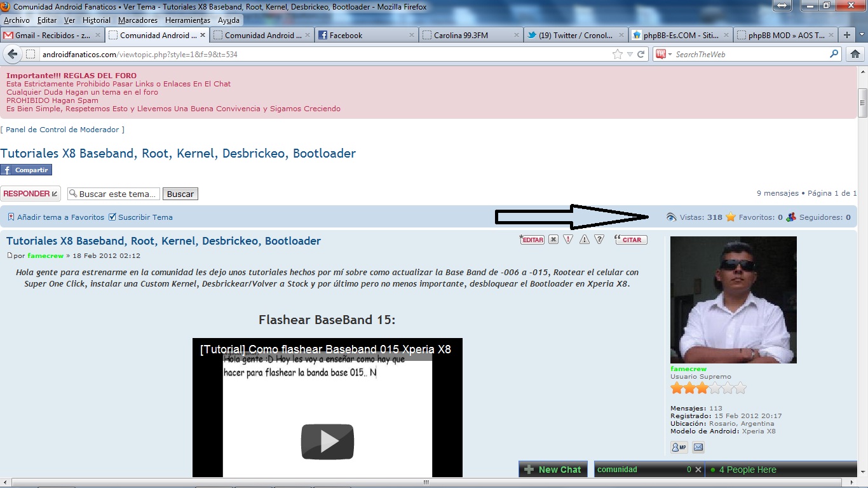868x488 pixels.
Task: Click the CITAR quote icon
Action: point(630,240)
